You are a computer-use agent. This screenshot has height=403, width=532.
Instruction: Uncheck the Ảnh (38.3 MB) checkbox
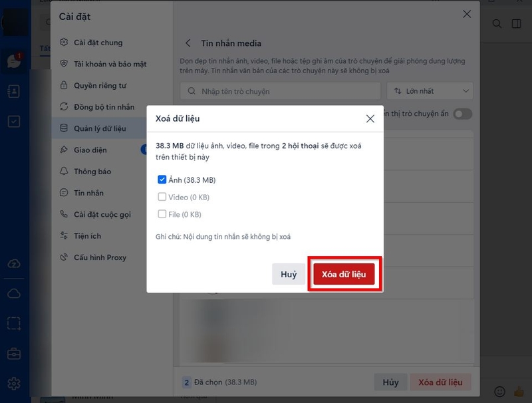(x=162, y=180)
